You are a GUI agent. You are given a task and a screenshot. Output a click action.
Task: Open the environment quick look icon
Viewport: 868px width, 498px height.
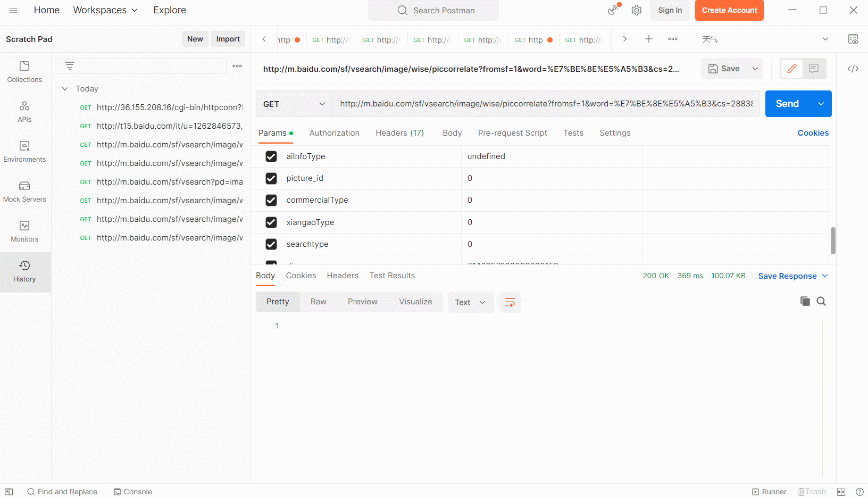coord(853,39)
